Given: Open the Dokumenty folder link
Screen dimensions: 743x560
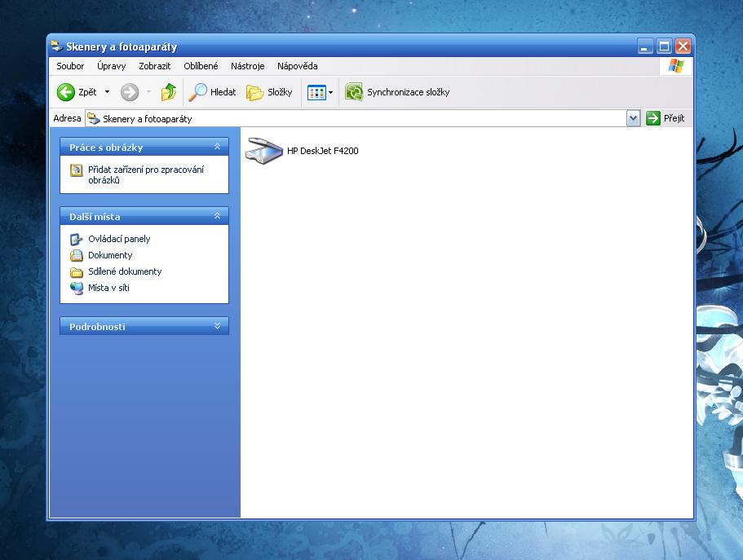Looking at the screenshot, I should tap(109, 255).
